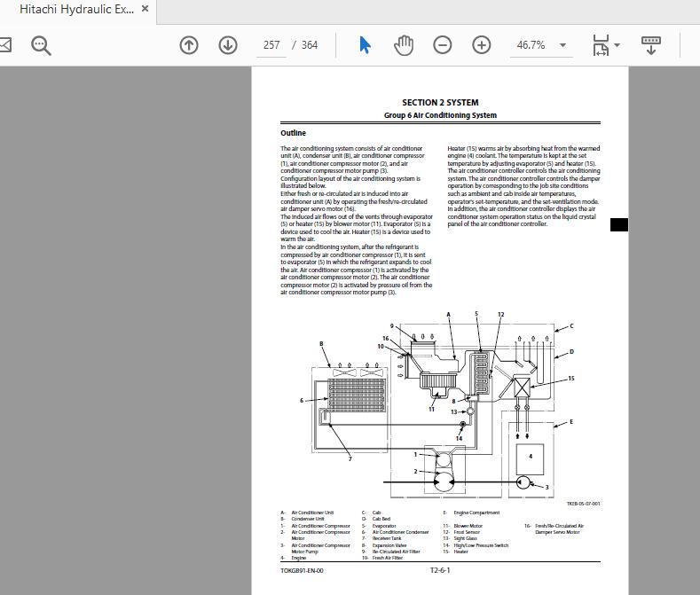The height and width of the screenshot is (595, 700).
Task: Go to next page with down arrow
Action: point(228,45)
